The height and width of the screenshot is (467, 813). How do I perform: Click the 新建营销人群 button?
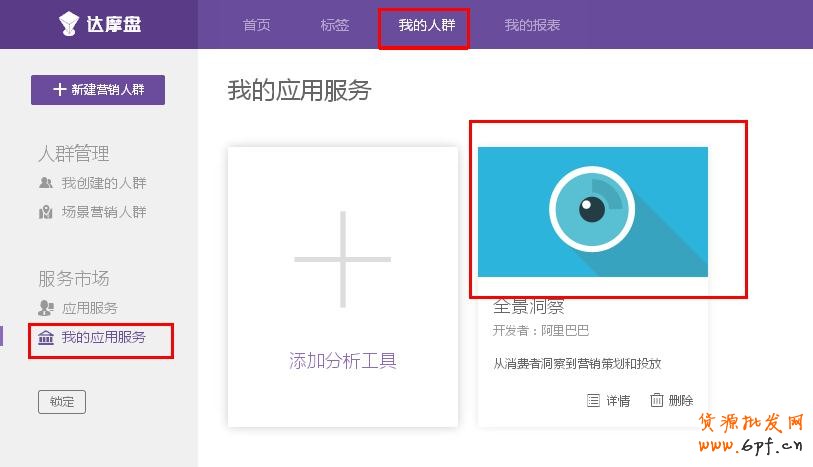(98, 89)
